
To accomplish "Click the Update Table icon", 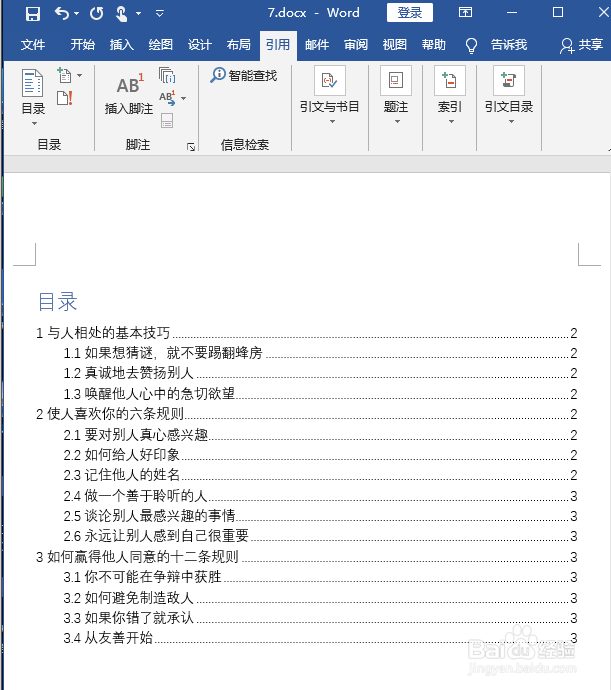I will (x=65, y=98).
